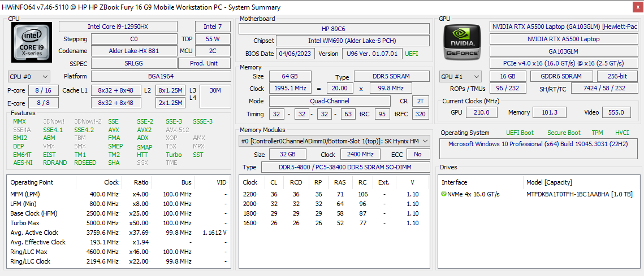Click the 1.1612 V VID value
Viewport: 644px width, 276px height.
pos(215,233)
